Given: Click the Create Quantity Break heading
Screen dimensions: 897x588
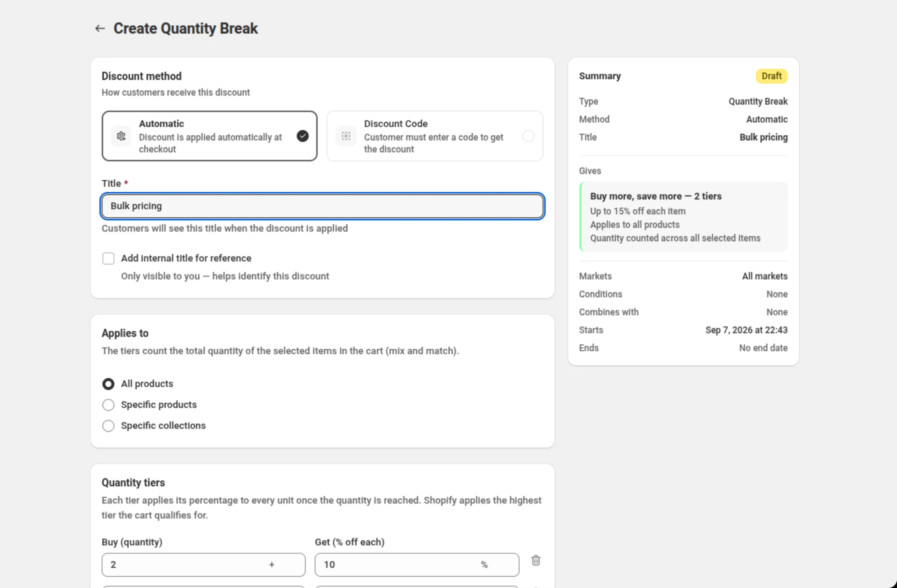Looking at the screenshot, I should (x=186, y=28).
